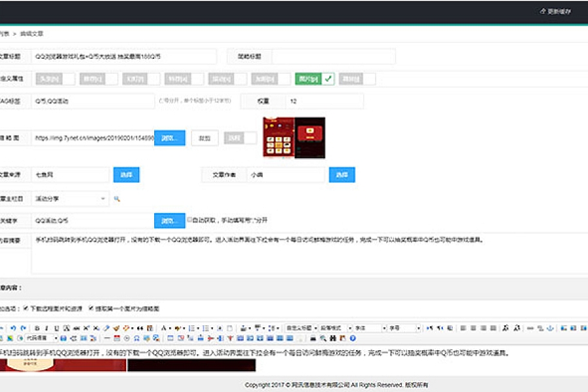The image size is (588, 392).
Task: Click the Undo icon in editor toolbar
Action: (x=13, y=328)
